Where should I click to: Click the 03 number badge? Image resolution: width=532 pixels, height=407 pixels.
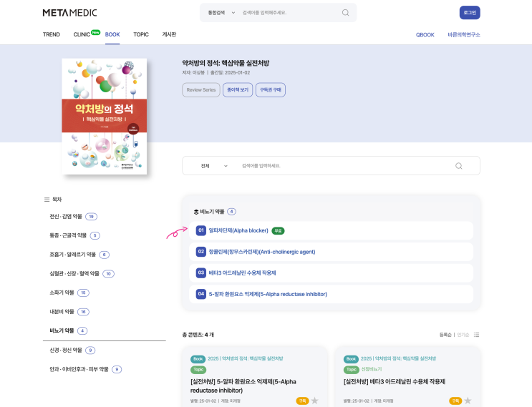(x=201, y=273)
